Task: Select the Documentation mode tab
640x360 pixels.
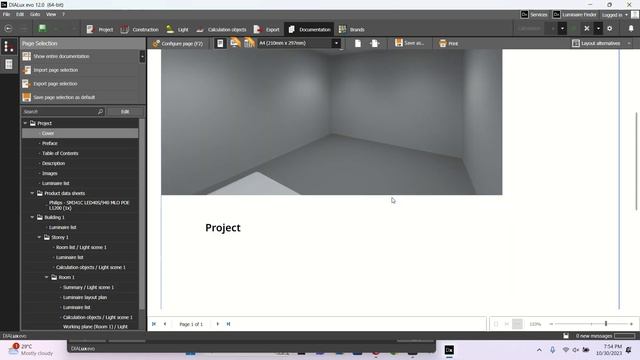Action: (309, 29)
